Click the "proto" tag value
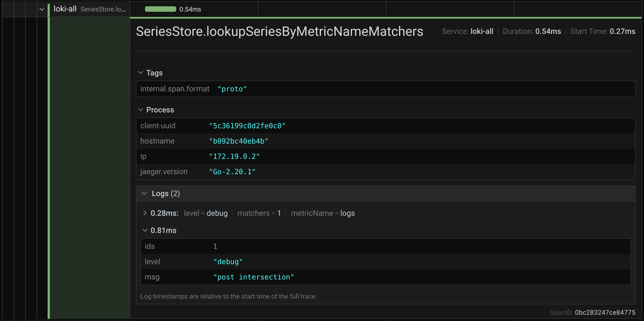This screenshot has height=321, width=644. (x=232, y=89)
